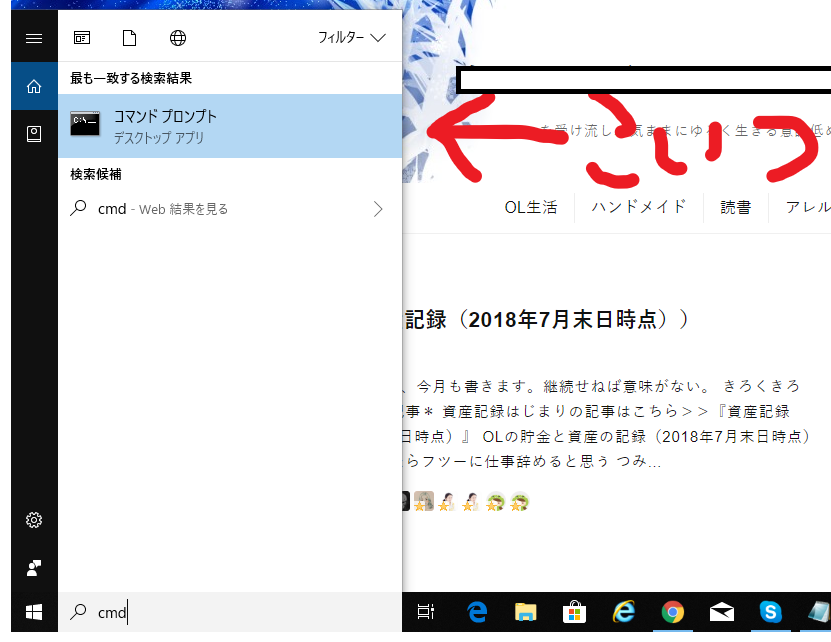Open the Mail app on taskbar
This screenshot has width=831, height=642.
point(722,612)
